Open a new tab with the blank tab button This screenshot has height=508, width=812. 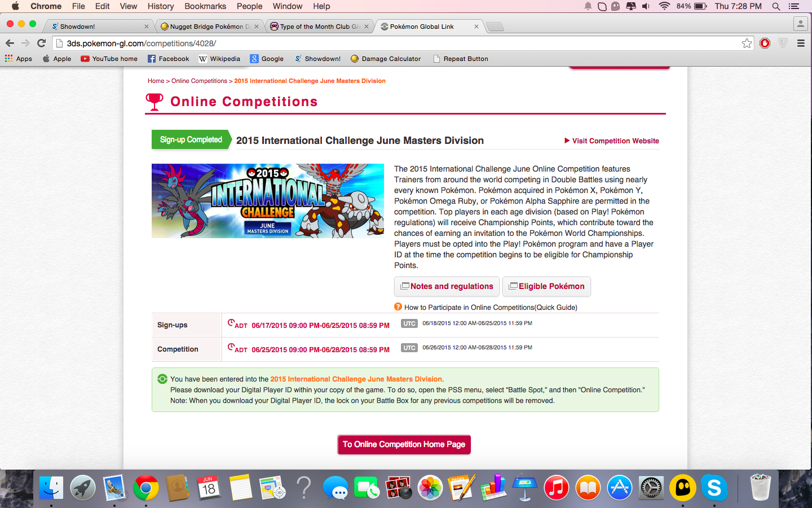tap(495, 27)
